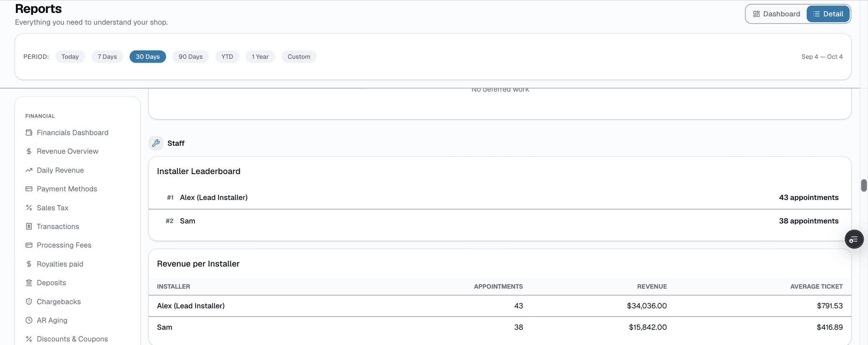Click the AR Aging clock icon
Viewport: 868px width, 345px height.
pyautogui.click(x=29, y=320)
